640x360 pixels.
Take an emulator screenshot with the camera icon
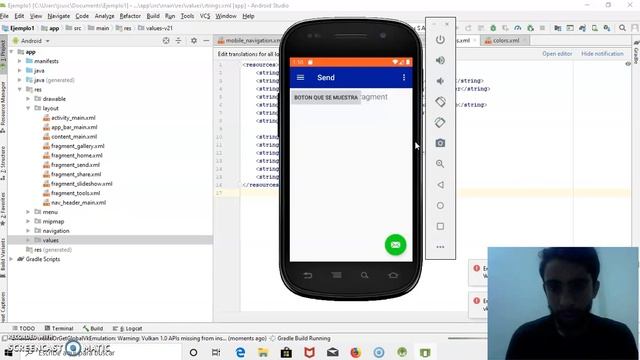tap(440, 143)
